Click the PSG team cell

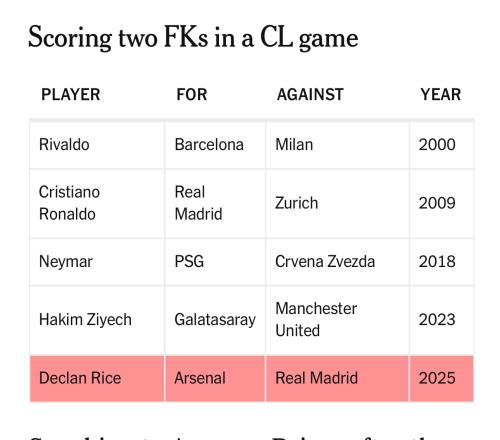pos(215,262)
